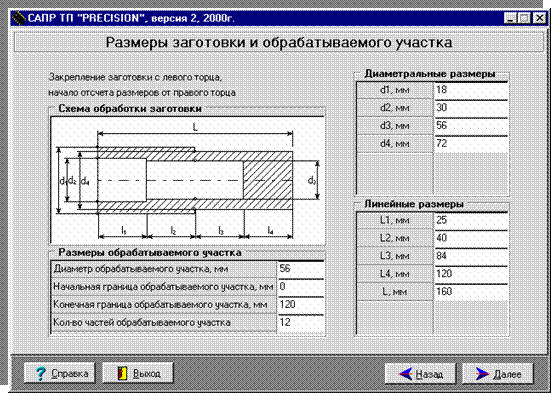Select the L1 value field showing 25

pos(471,221)
